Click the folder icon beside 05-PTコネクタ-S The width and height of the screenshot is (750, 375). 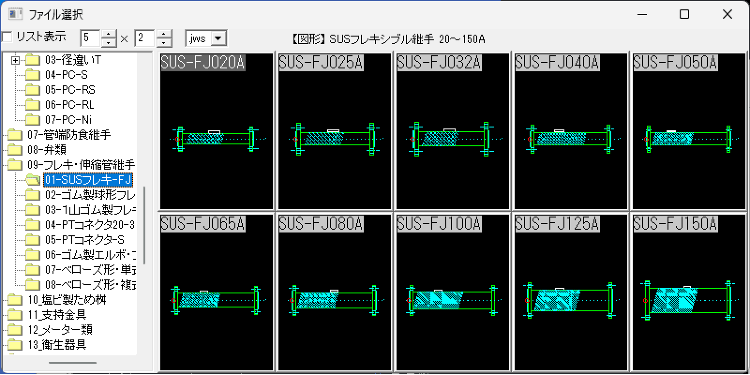33,240
